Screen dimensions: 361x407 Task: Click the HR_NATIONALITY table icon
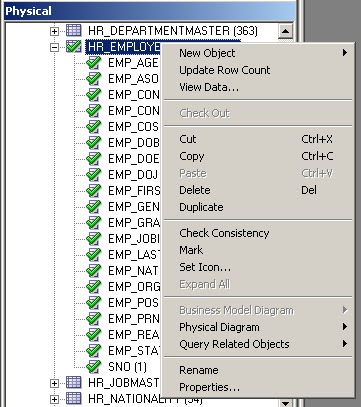click(73, 398)
